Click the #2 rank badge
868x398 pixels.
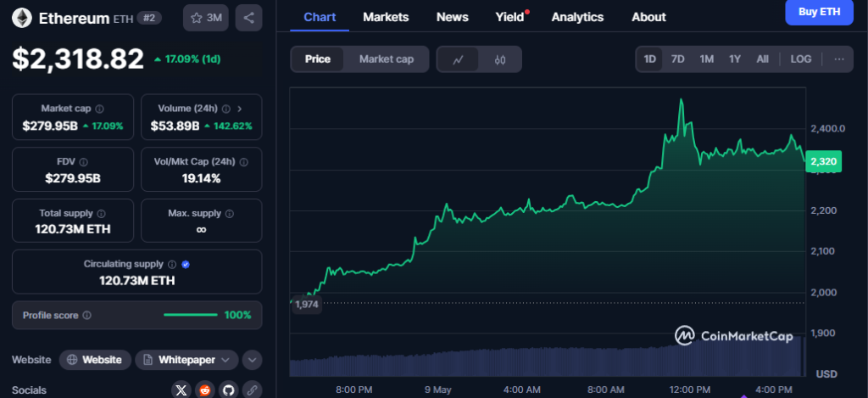point(149,18)
